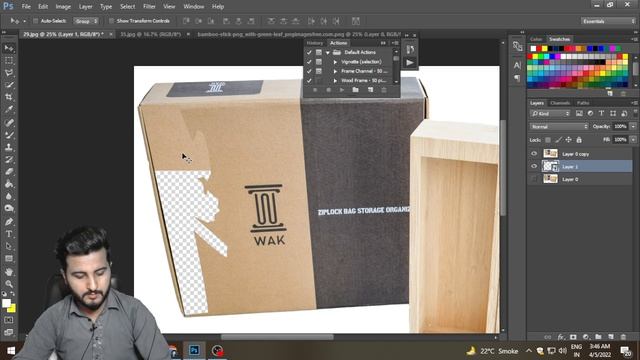Toggle checkmark for Default Actions set
The height and width of the screenshot is (360, 640).
coord(309,52)
